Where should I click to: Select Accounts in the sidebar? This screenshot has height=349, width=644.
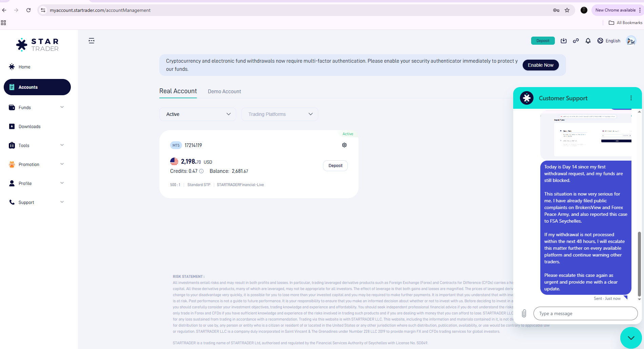click(37, 87)
